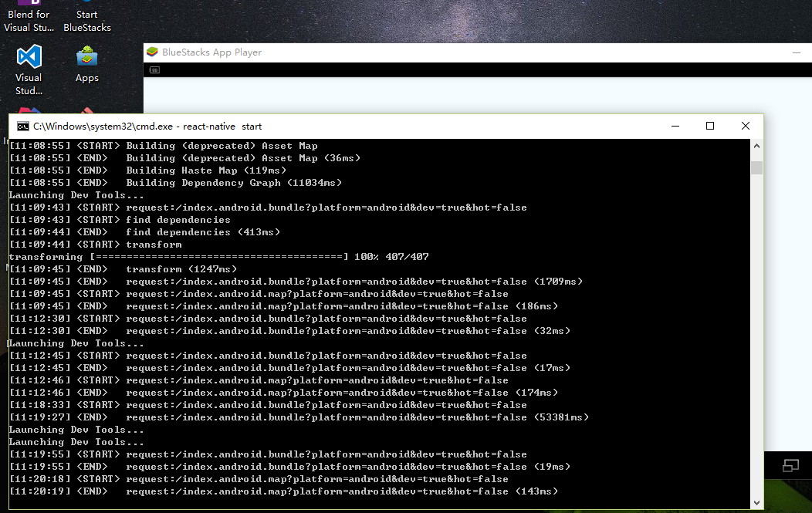Viewport: 812px width, 513px height.
Task: Click the [11:09:44] START transform line
Action: [x=96, y=245]
